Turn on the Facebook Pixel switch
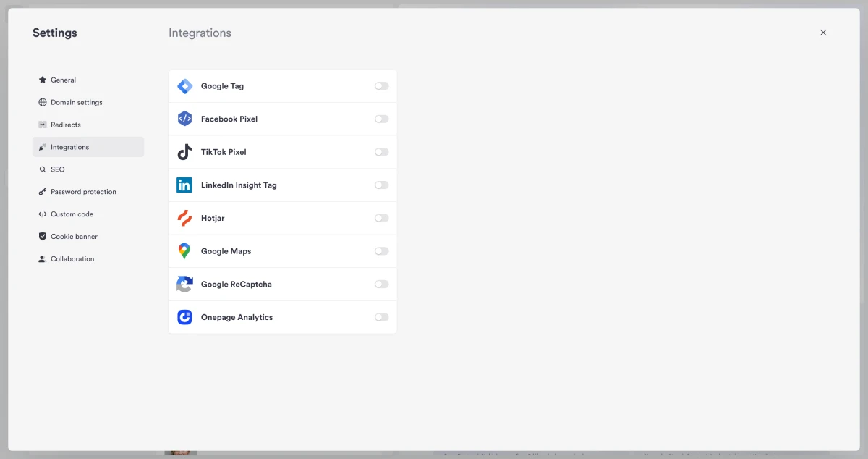This screenshot has height=459, width=868. (381, 119)
